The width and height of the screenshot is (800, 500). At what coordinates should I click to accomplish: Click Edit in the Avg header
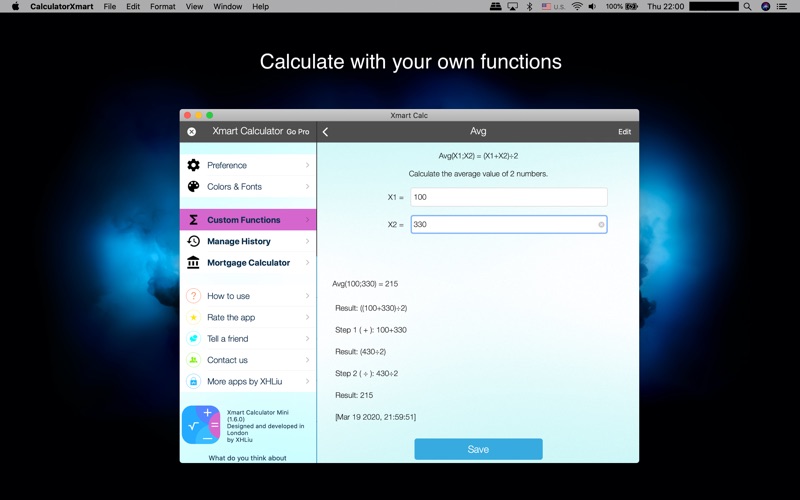point(624,132)
